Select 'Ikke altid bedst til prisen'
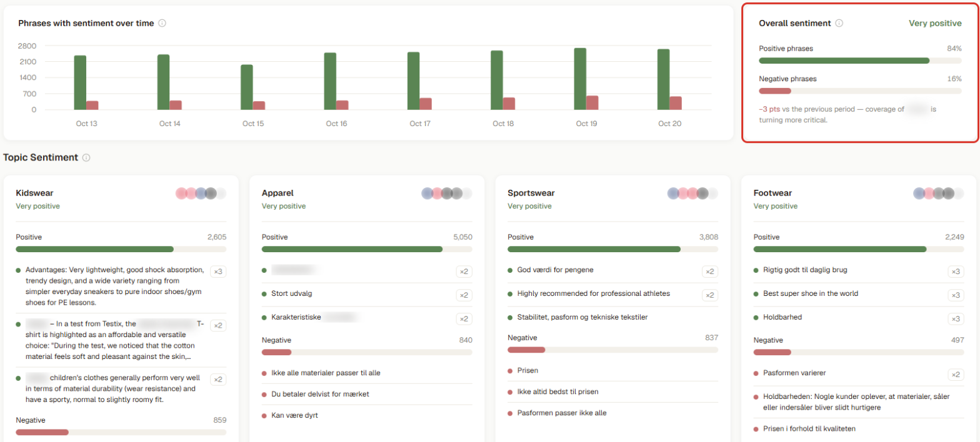 (x=557, y=391)
